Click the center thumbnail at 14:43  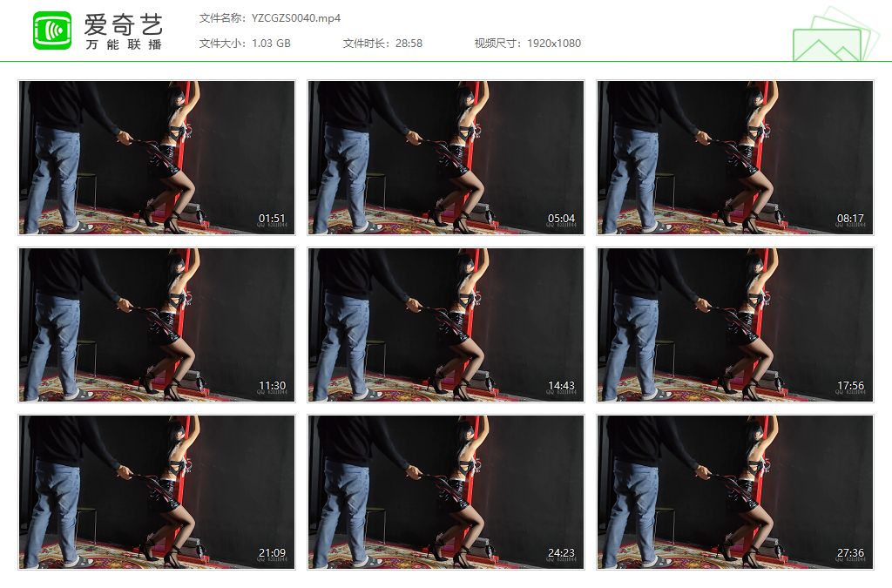(x=446, y=325)
